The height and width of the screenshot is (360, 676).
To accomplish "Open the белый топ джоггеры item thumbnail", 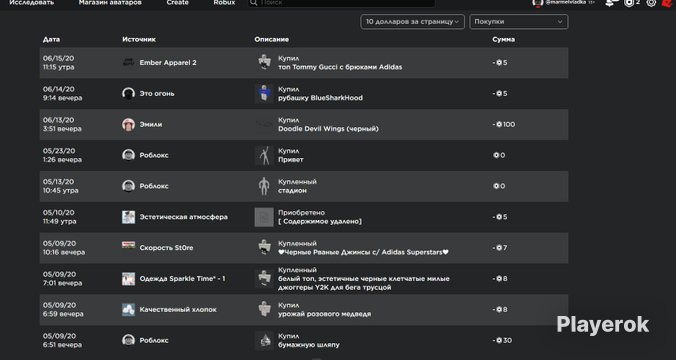I will click(264, 279).
